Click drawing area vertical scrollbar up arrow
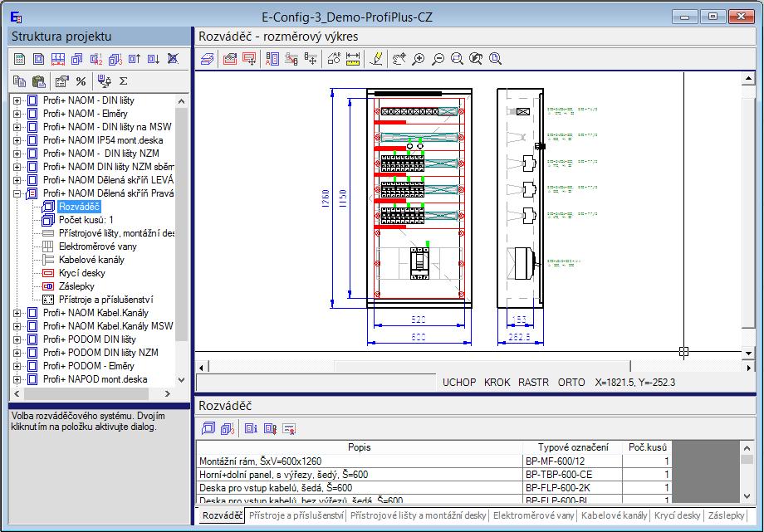The width and height of the screenshot is (764, 532). [748, 78]
